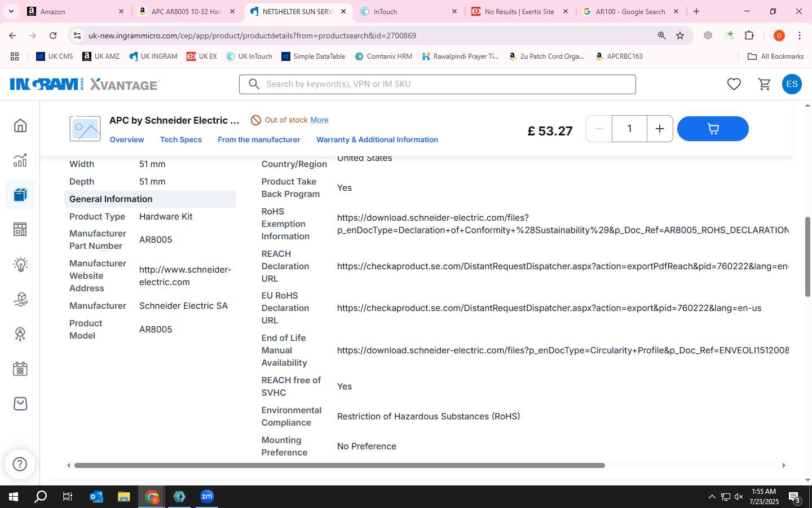Bookmark this page with star icon
This screenshot has height=508, width=812.
pyautogui.click(x=680, y=36)
